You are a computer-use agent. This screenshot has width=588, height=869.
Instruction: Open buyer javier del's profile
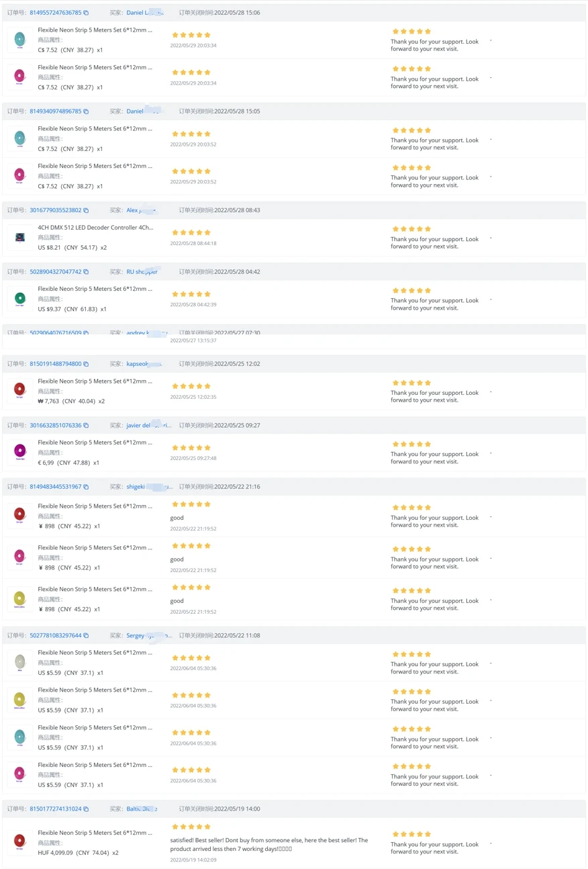point(148,426)
